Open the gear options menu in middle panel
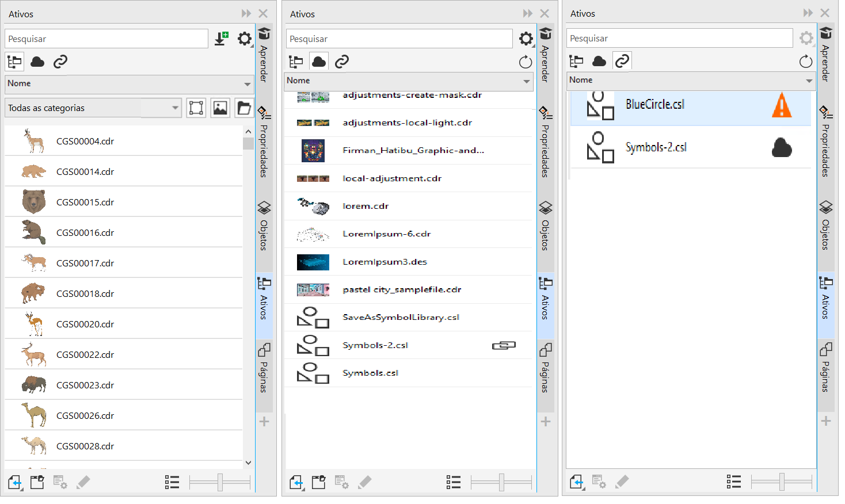This screenshot has width=845, height=504. point(526,39)
